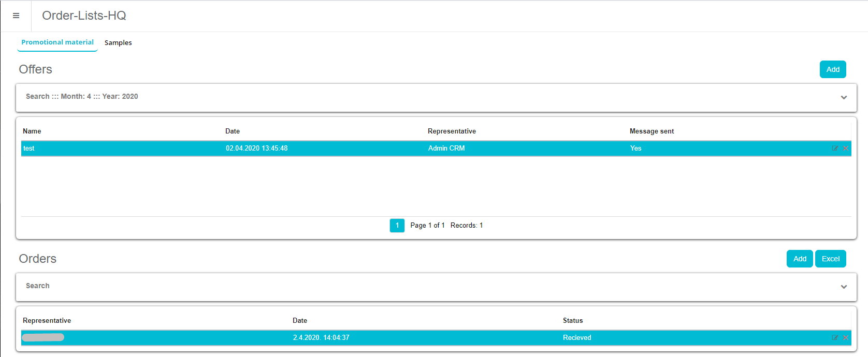Open the hamburger navigation menu

coord(16,16)
